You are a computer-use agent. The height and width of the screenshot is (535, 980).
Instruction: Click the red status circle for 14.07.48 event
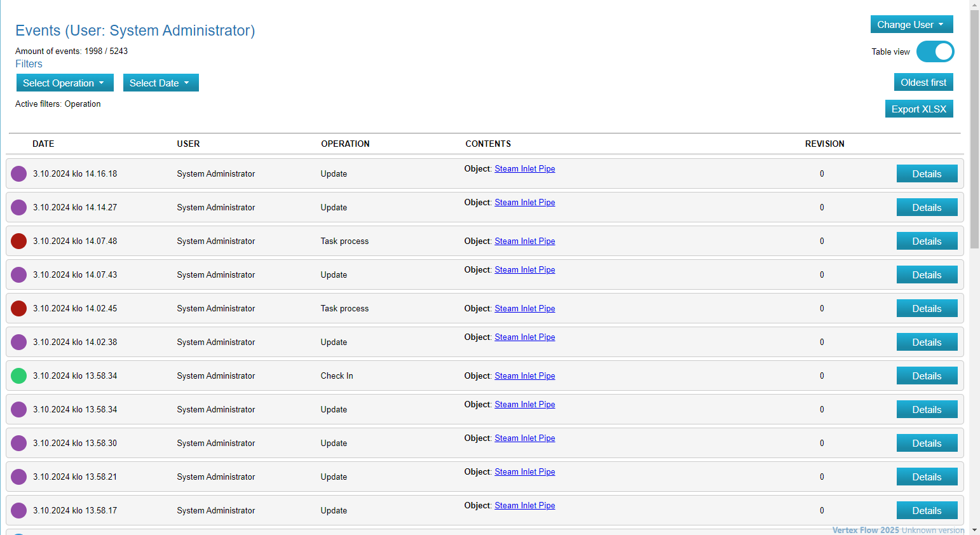pos(19,241)
